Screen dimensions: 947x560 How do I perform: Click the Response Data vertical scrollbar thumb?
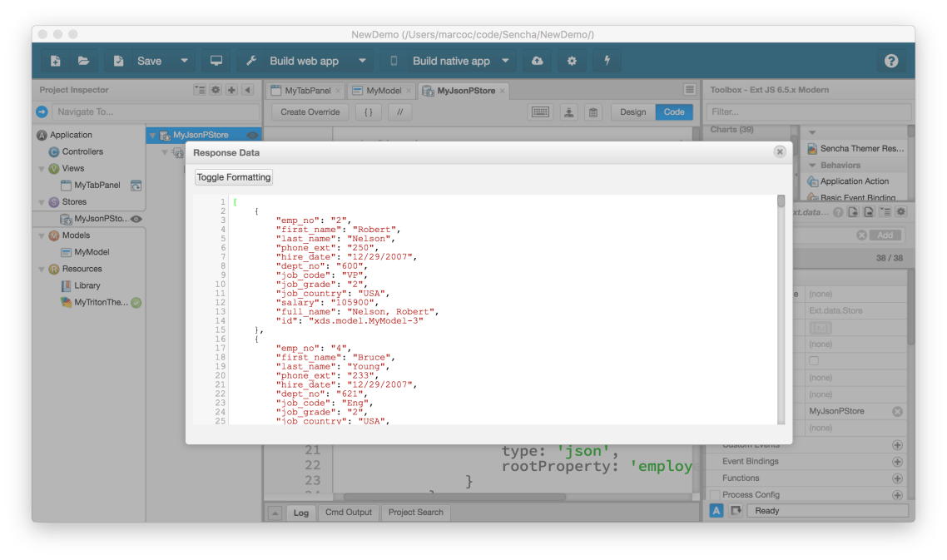(x=781, y=201)
